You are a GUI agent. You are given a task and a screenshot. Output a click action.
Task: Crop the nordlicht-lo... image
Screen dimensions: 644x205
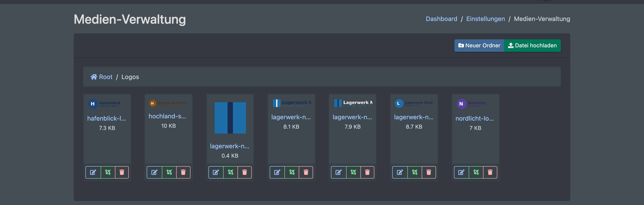click(x=476, y=172)
